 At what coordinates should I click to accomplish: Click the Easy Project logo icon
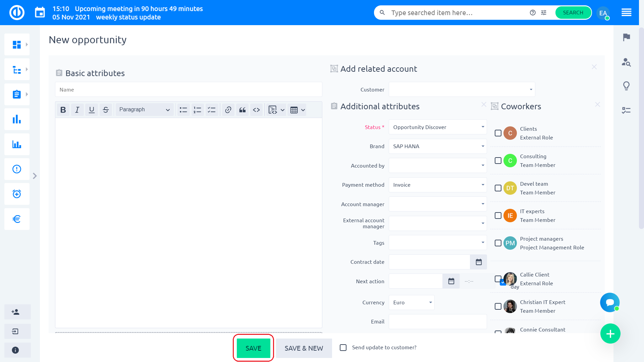[17, 13]
